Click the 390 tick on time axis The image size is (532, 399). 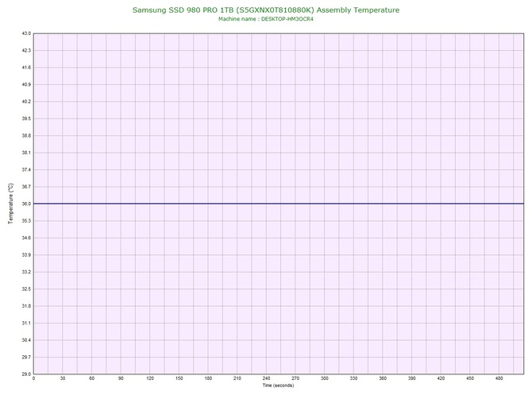coord(412,378)
